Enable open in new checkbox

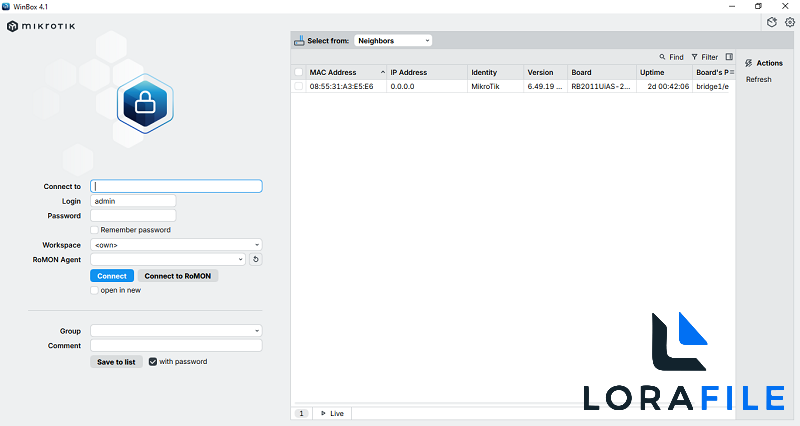[94, 290]
